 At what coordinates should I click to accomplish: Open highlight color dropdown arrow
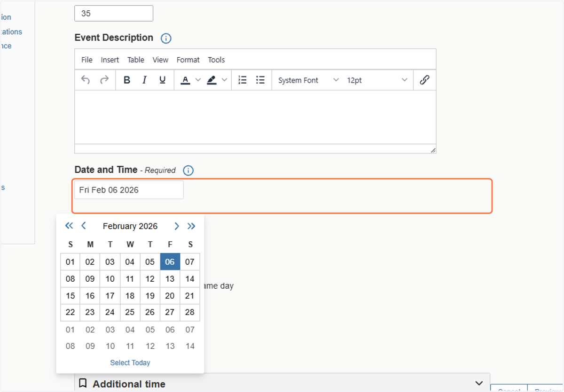coord(224,80)
